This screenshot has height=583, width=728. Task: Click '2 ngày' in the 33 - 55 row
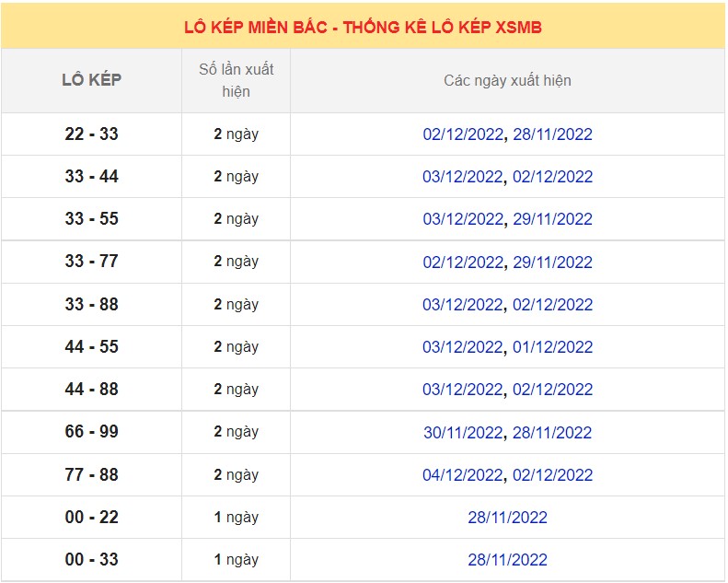point(236,219)
